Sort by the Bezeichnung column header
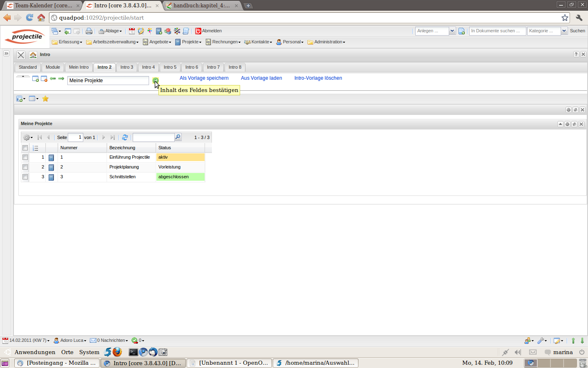Viewport: 588px width, 368px height. (131, 148)
